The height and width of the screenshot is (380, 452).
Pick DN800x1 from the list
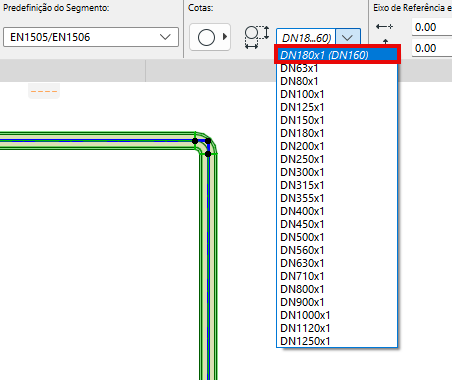pyautogui.click(x=337, y=289)
